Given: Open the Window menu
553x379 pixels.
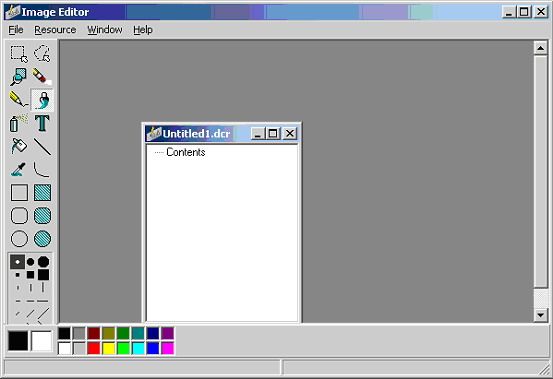Looking at the screenshot, I should click(105, 30).
